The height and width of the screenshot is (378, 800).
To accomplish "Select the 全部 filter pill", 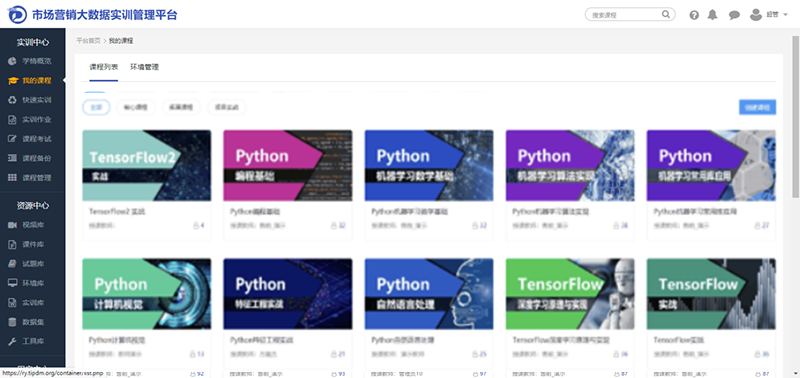I will [96, 107].
